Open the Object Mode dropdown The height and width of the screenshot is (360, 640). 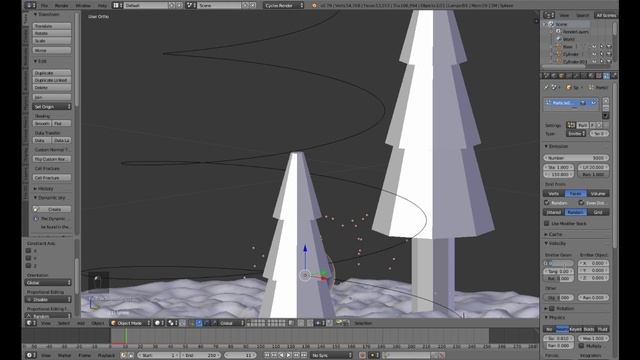(131, 323)
